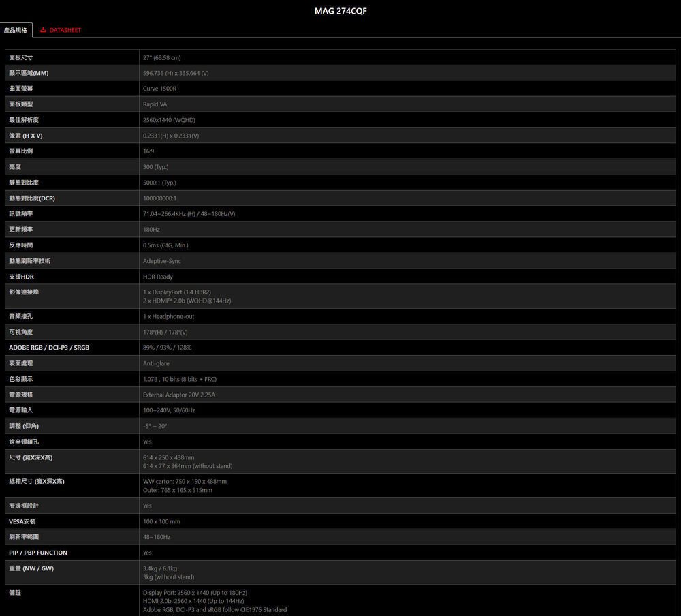Viewport: 681px width, 616px height.
Task: Click the Rapid VA panel type value
Action: click(155, 104)
